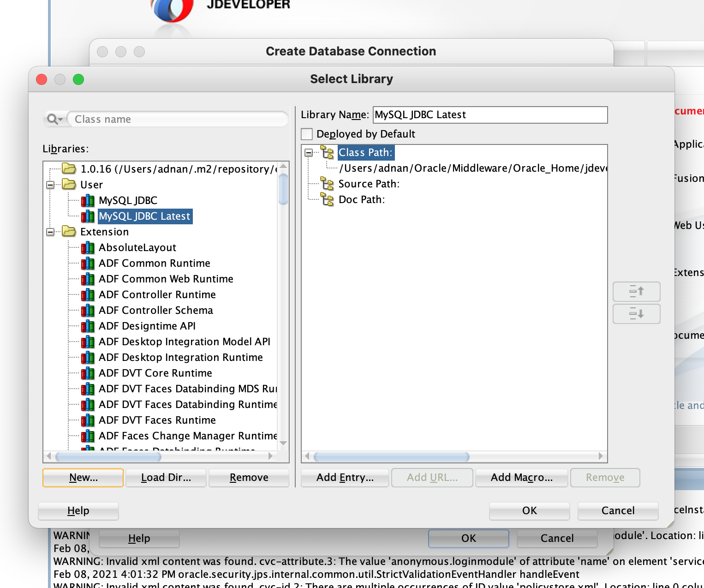Select the Source Path: row

[369, 184]
